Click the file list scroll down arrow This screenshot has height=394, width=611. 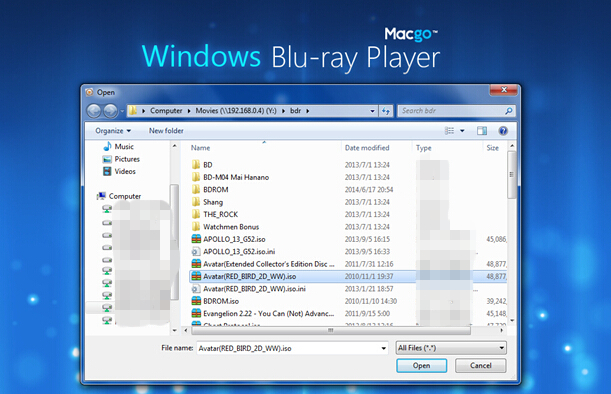coord(512,321)
